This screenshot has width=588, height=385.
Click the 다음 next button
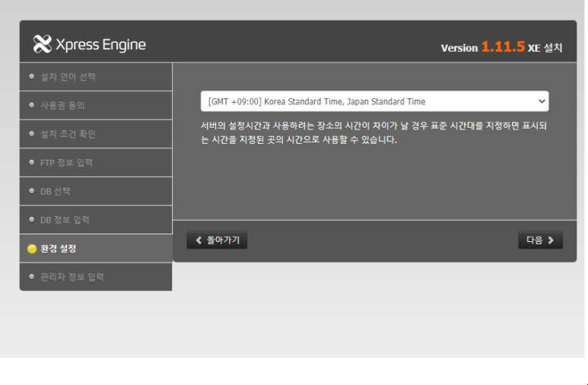click(x=540, y=240)
